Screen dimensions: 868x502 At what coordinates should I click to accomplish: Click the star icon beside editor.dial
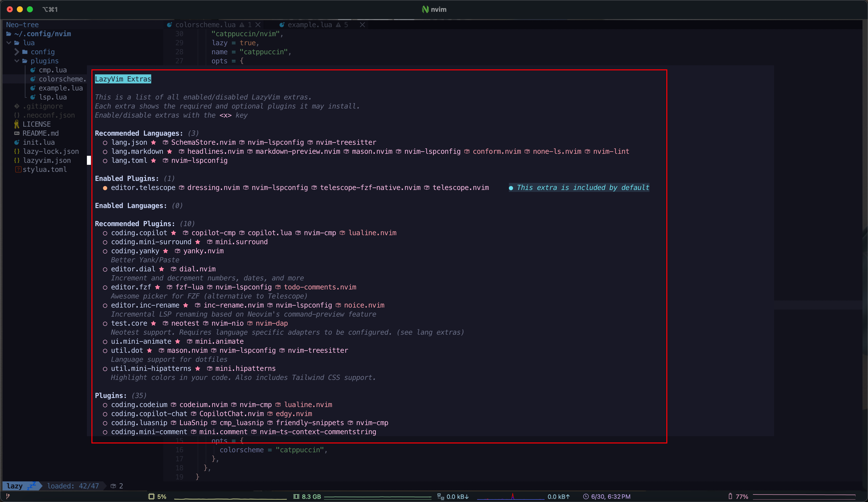[161, 269]
